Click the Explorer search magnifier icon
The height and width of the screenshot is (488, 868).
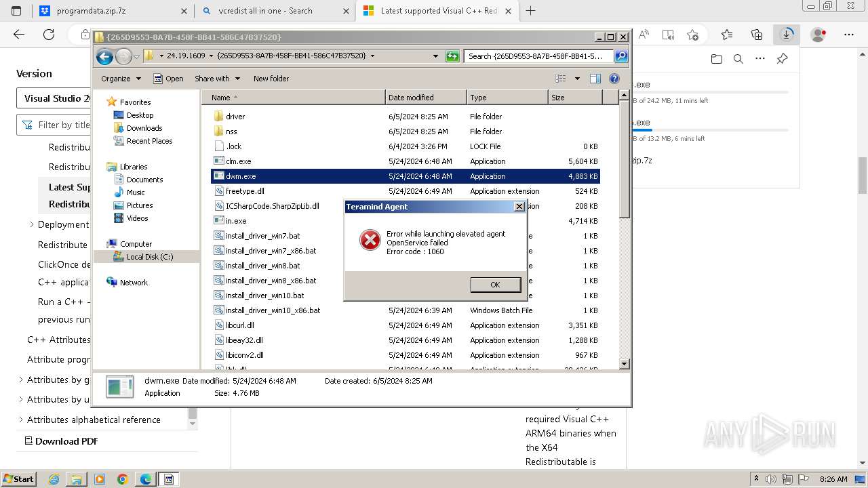point(620,56)
